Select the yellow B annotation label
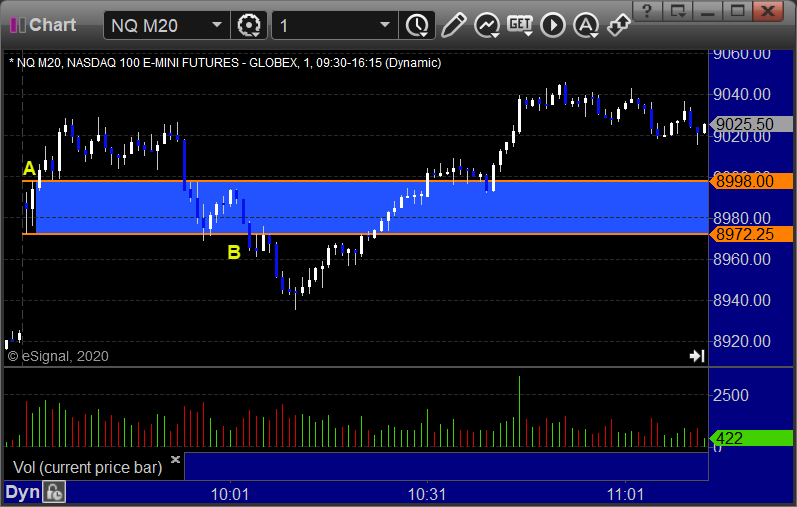This screenshot has height=507, width=797. pos(234,252)
